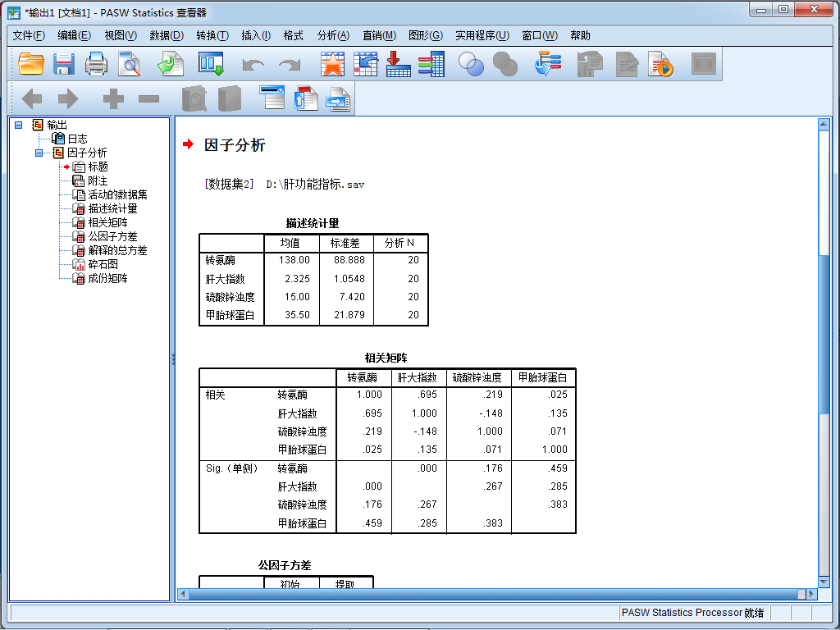Click the Export output icon
The image size is (840, 630).
pos(171,64)
